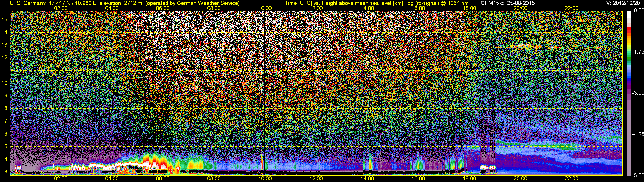Click the 13. km height axis label
644x182 pixels.
coord(5,45)
